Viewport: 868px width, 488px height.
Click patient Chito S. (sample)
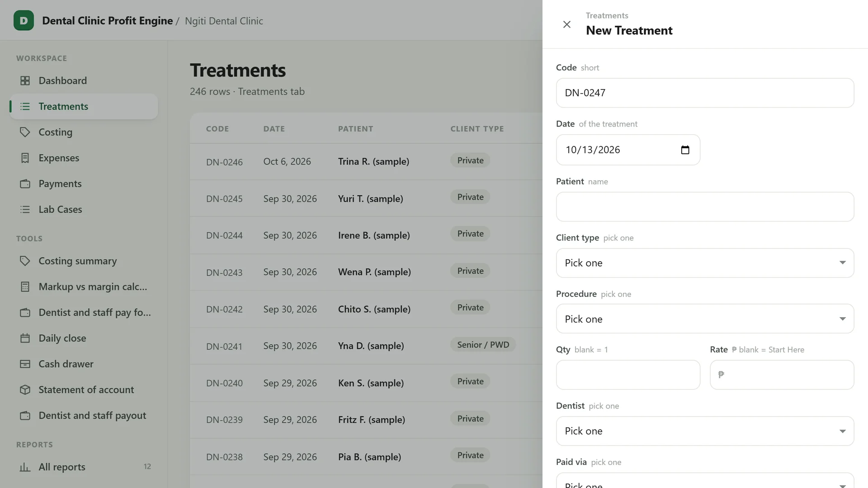coord(374,309)
